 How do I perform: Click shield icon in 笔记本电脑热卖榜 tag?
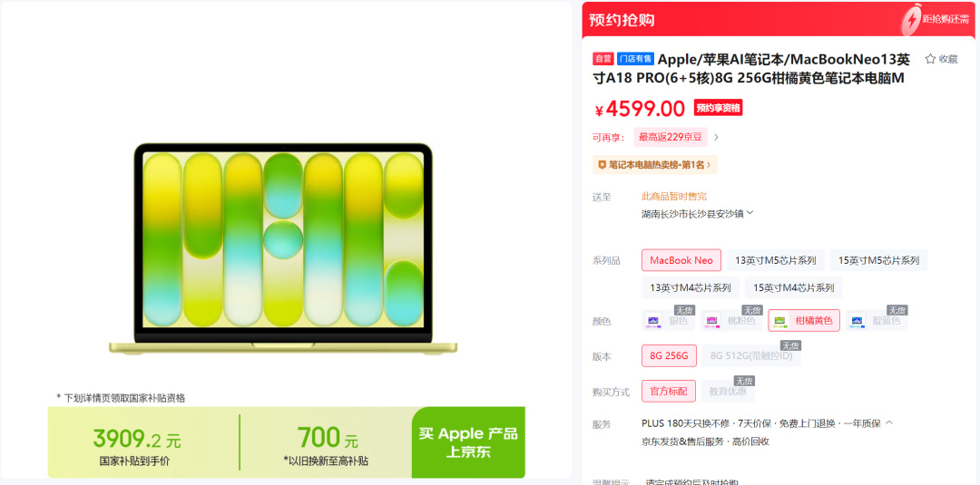[602, 164]
